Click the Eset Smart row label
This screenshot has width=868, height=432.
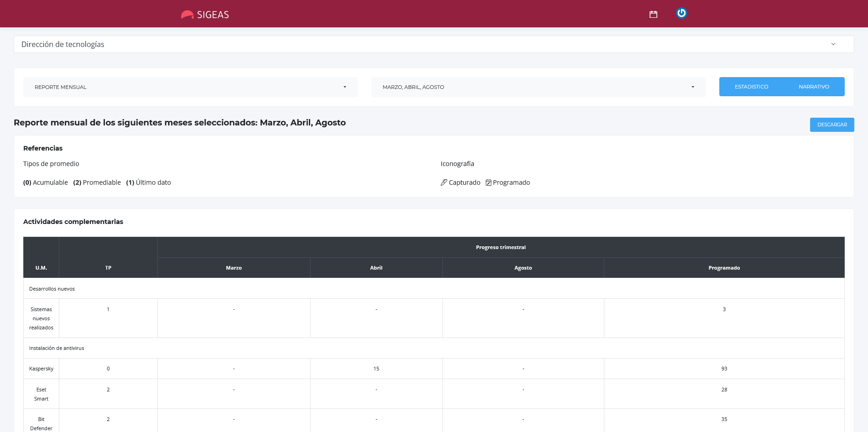click(x=41, y=394)
